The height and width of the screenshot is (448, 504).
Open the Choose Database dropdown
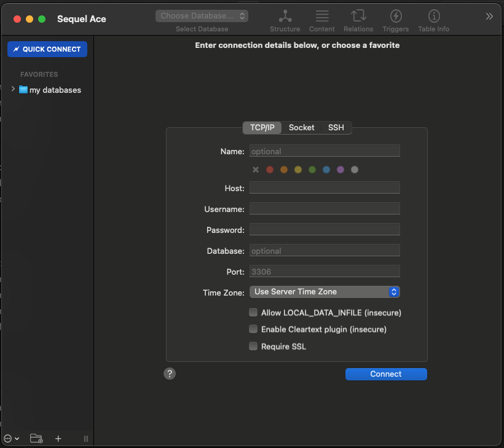coord(202,16)
